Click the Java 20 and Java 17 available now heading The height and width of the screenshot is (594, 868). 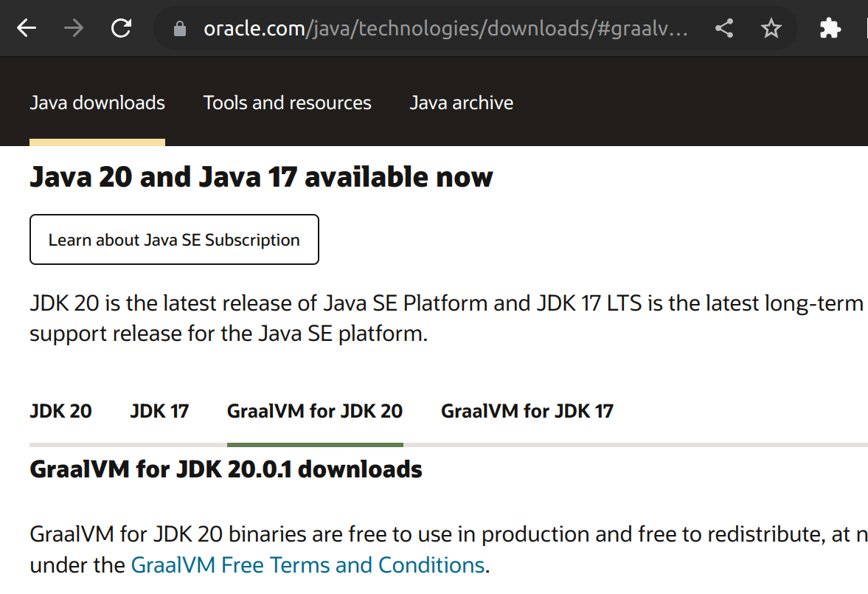click(x=261, y=177)
